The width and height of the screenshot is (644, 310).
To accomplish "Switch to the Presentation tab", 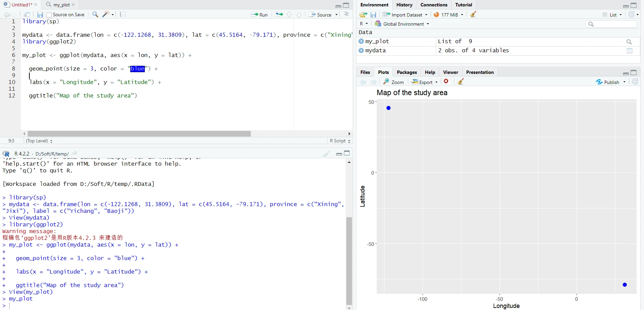I will (480, 72).
